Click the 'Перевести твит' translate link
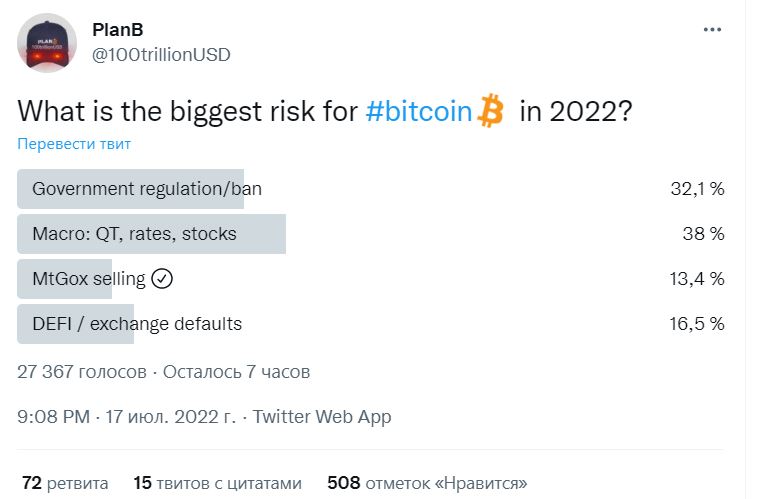 point(74,143)
